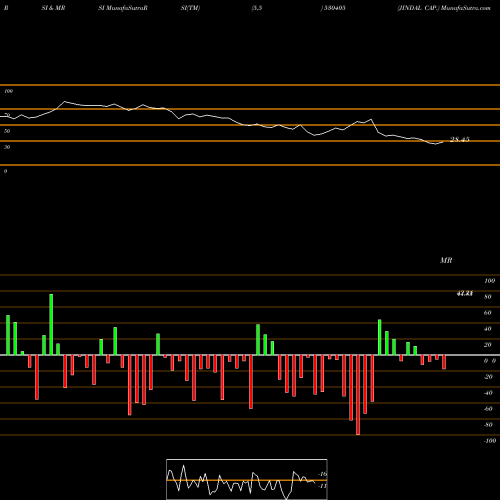
Task: Click the MunafaSutra.com watermark text in header
Action: 465,8
